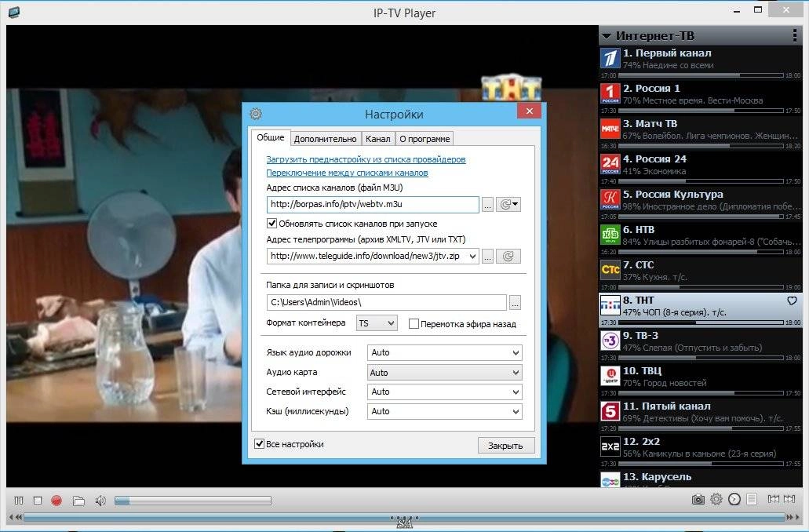Click Переключение между списками каналов link
This screenshot has height=532, width=809.
coord(347,173)
